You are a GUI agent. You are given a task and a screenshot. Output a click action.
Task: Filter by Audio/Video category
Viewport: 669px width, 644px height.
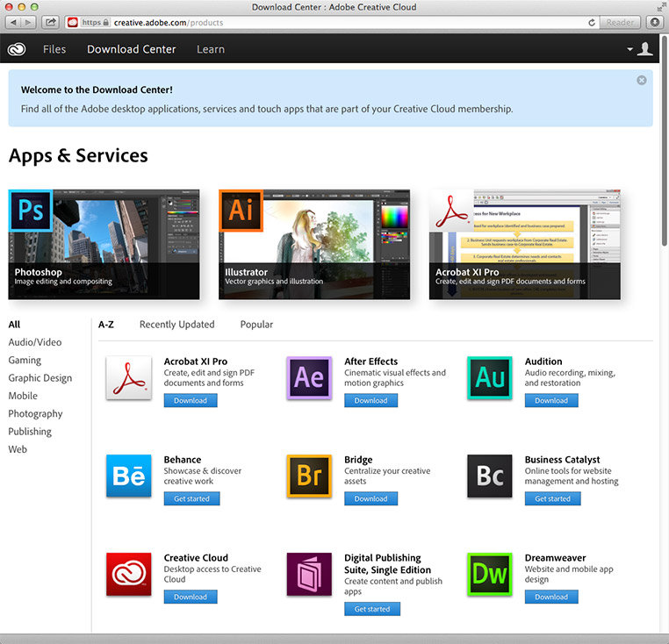(x=35, y=342)
